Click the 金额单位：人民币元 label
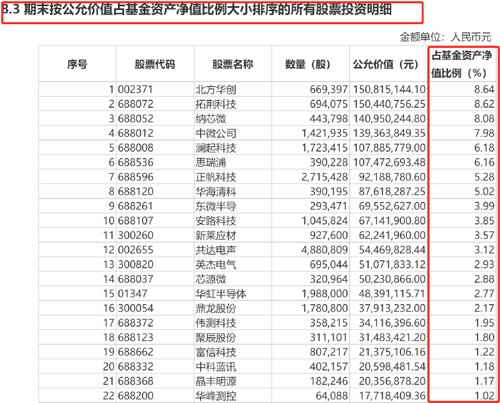The image size is (500, 403). click(x=445, y=37)
